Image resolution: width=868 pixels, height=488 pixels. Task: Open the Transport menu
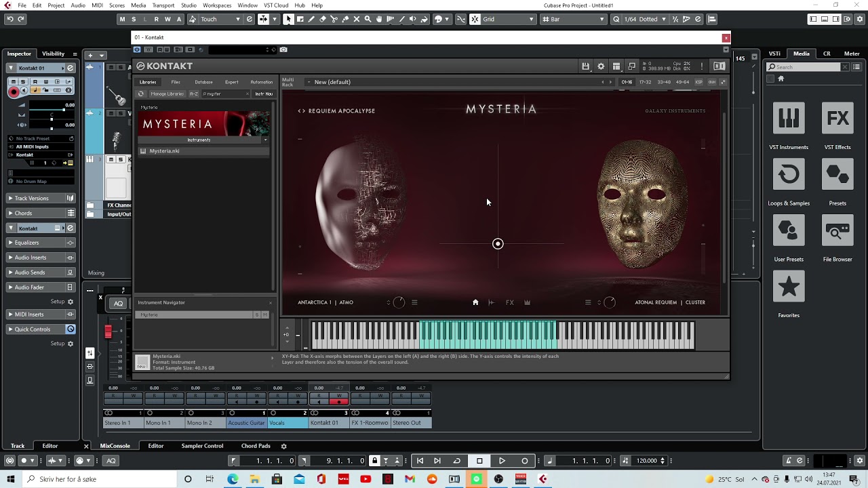tap(163, 5)
